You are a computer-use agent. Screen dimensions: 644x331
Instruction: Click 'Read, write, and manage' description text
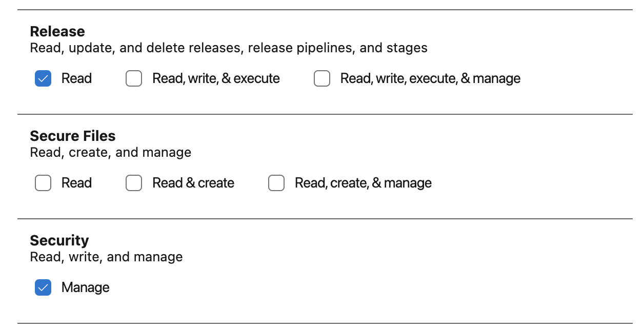107,257
